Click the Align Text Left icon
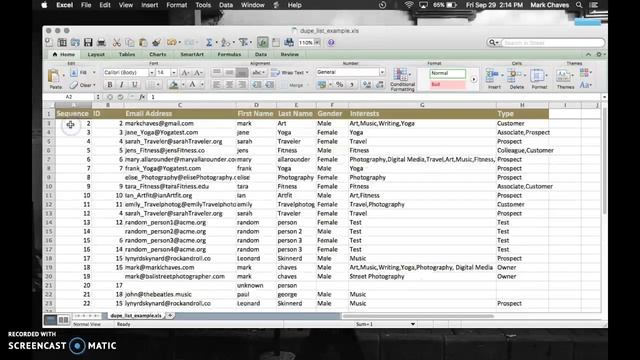 (x=216, y=85)
